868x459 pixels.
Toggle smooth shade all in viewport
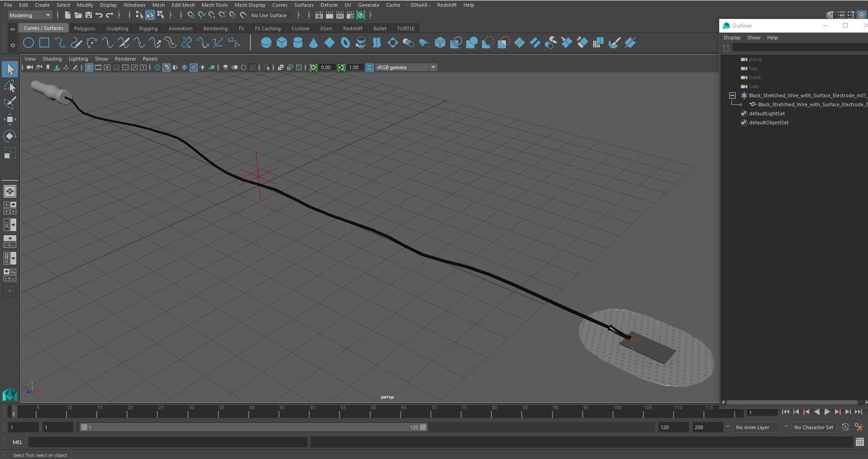point(166,67)
